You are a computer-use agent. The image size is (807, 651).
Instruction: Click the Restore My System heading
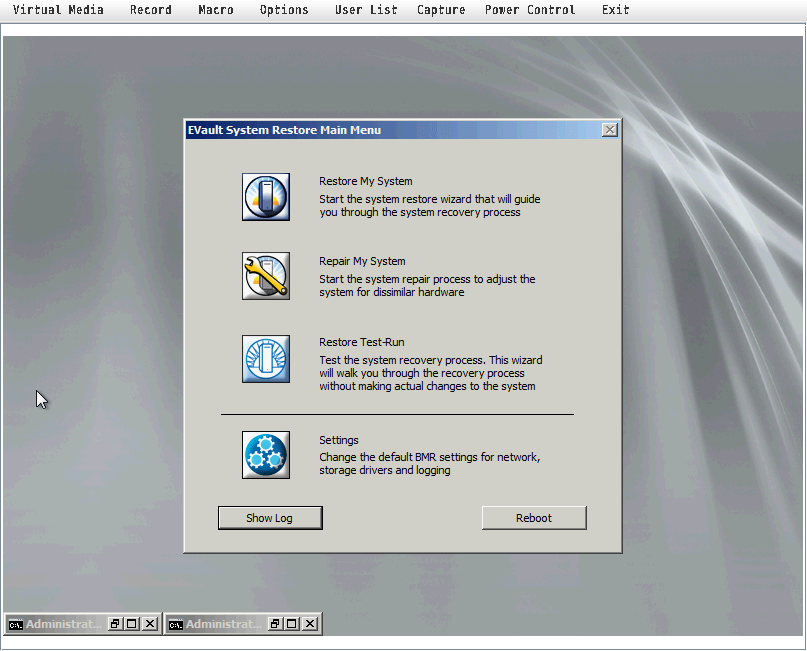(x=365, y=181)
